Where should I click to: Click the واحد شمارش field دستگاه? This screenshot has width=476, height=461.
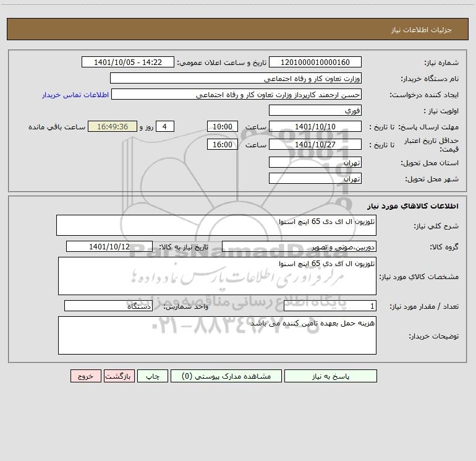click(x=108, y=306)
